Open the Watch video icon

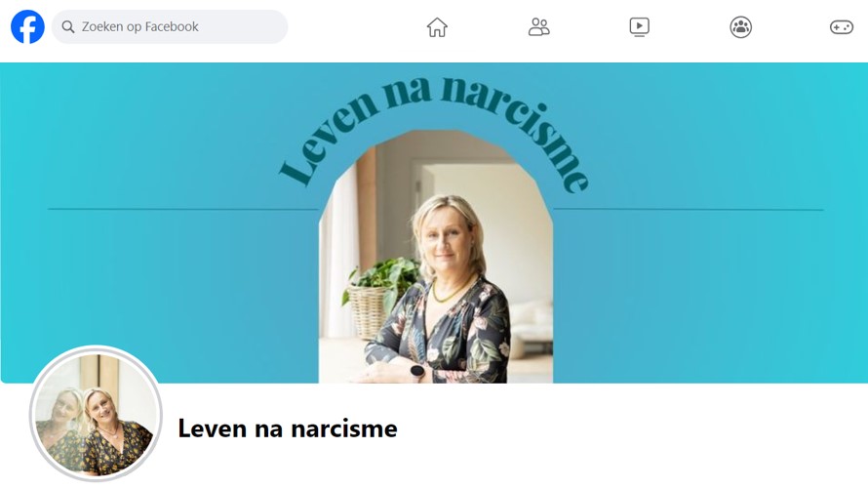[x=640, y=26]
